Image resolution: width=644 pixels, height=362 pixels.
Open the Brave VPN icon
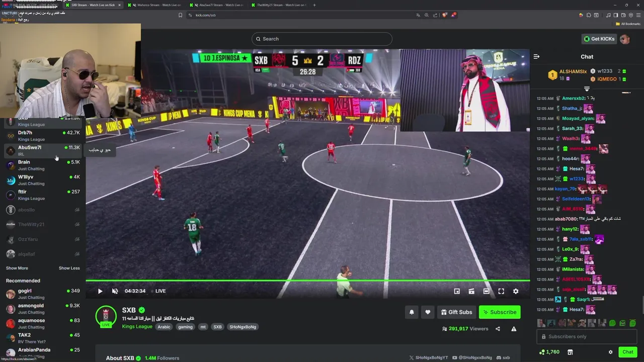click(631, 15)
